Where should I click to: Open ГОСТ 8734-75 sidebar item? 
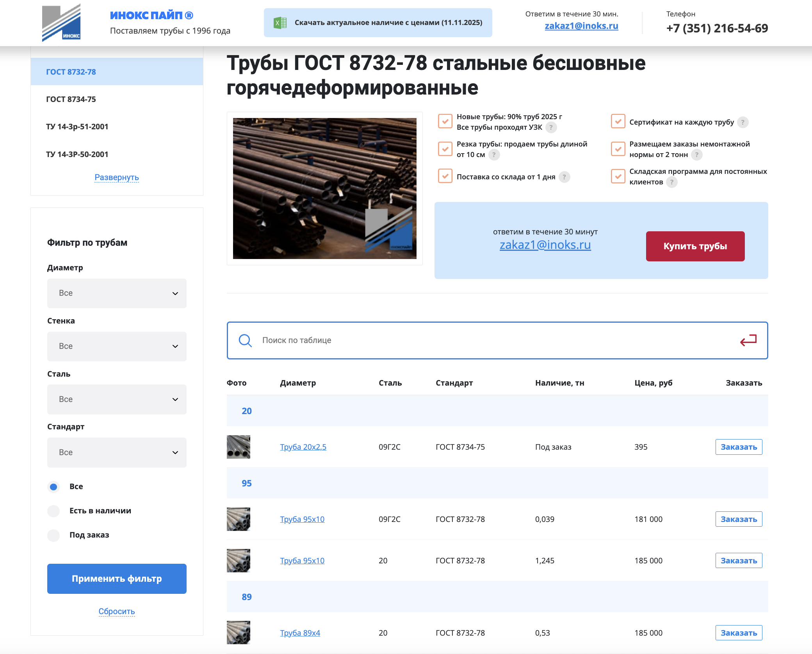tap(71, 99)
